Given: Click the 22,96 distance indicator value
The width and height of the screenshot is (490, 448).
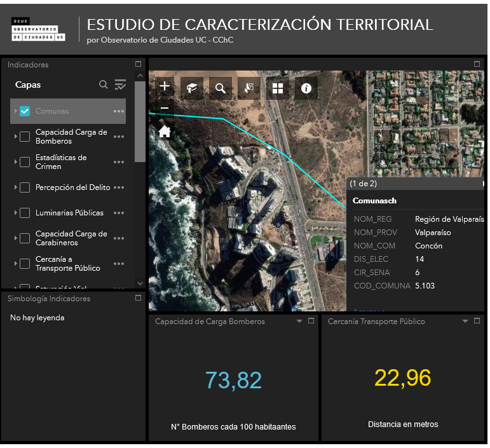Looking at the screenshot, I should [402, 378].
